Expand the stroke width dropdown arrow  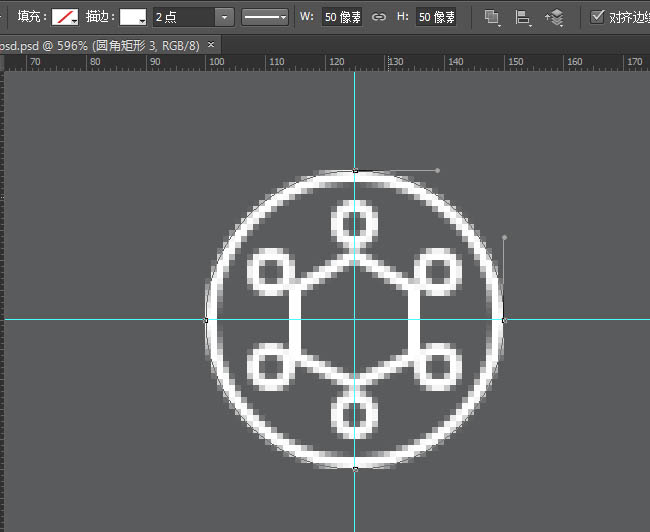224,17
